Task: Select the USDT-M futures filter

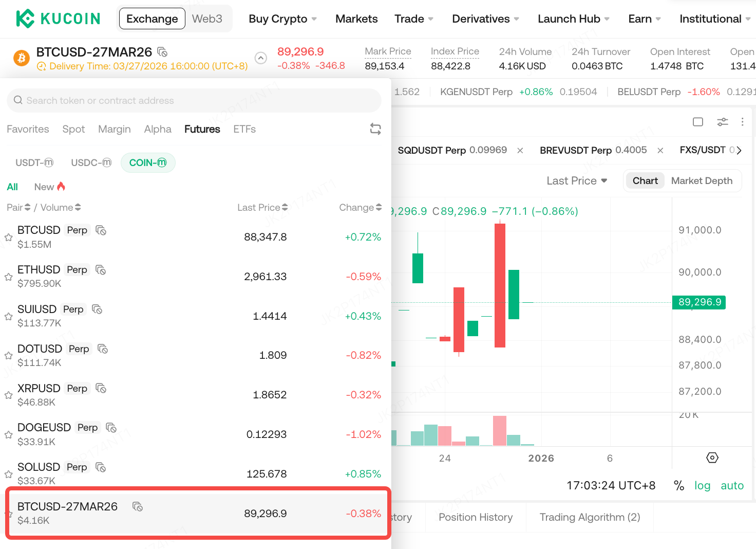Action: point(34,163)
